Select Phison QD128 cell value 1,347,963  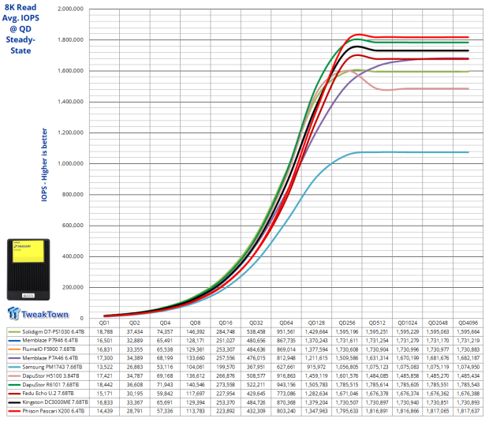(316, 411)
